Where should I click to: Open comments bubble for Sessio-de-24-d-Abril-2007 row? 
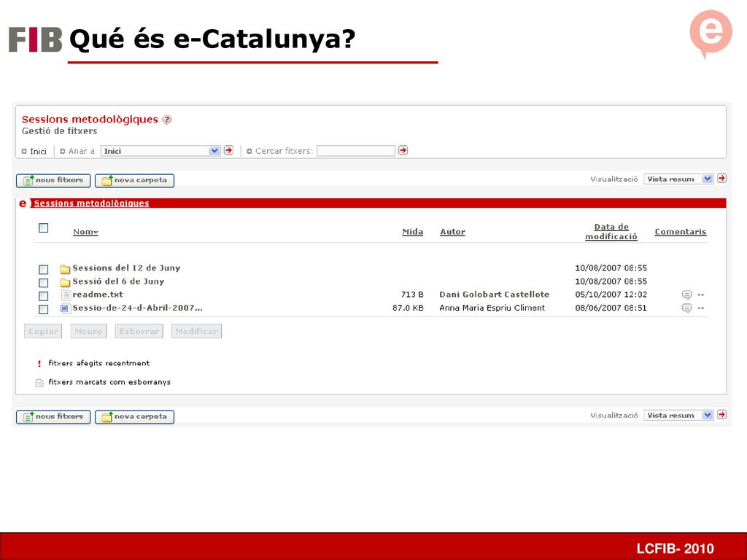click(x=686, y=308)
